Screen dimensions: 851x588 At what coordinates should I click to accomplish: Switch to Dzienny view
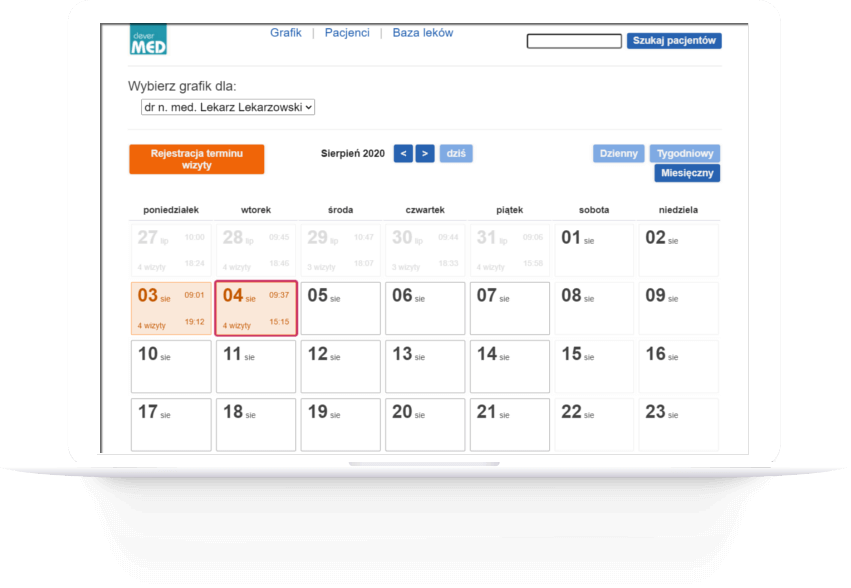(x=619, y=154)
